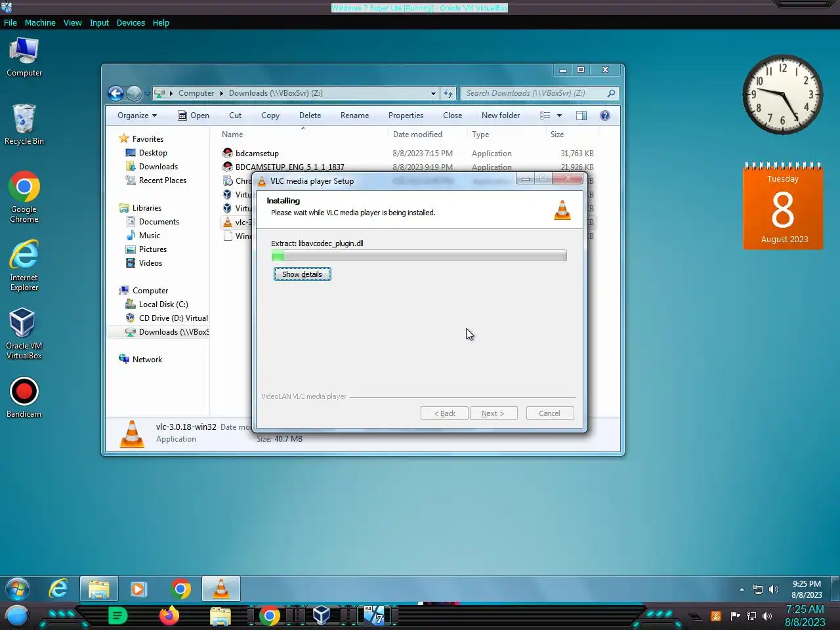This screenshot has height=630, width=840.
Task: Open the Recycle Bin desktop icon
Action: click(x=24, y=125)
